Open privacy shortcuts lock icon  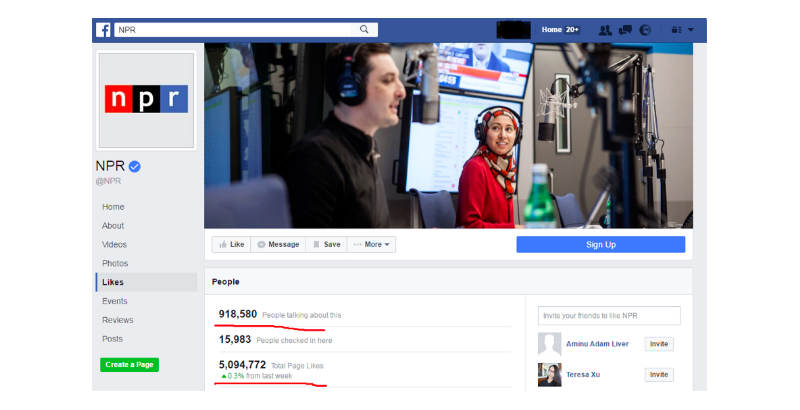tap(676, 30)
